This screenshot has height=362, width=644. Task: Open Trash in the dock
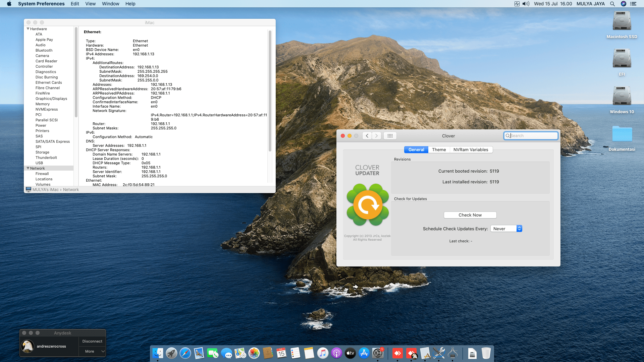[486, 353]
